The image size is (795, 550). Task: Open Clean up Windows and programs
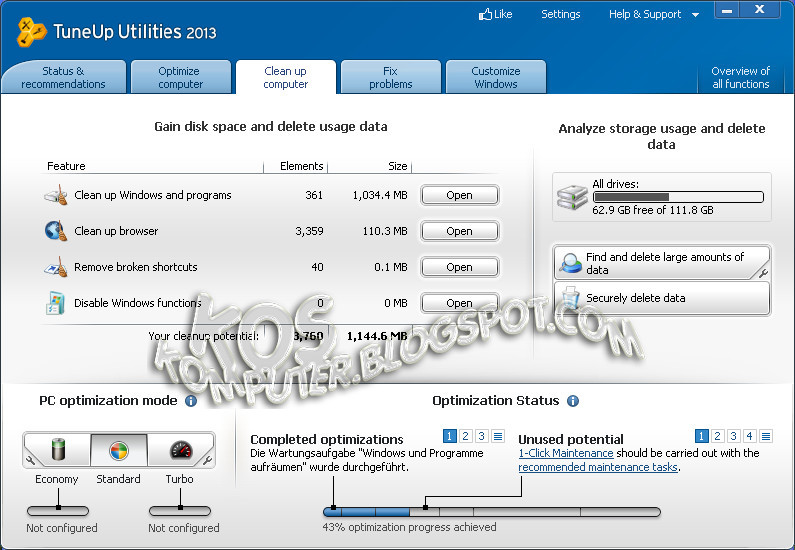point(459,195)
